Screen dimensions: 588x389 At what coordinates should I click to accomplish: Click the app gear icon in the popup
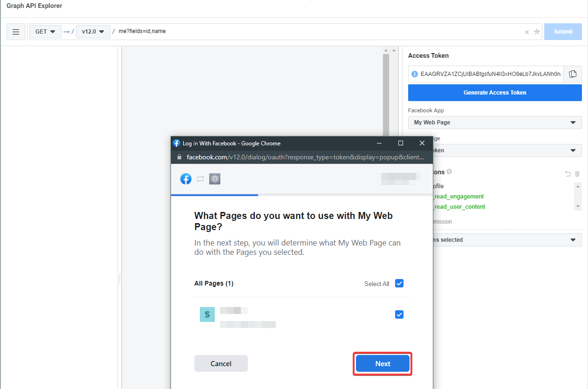(x=215, y=179)
